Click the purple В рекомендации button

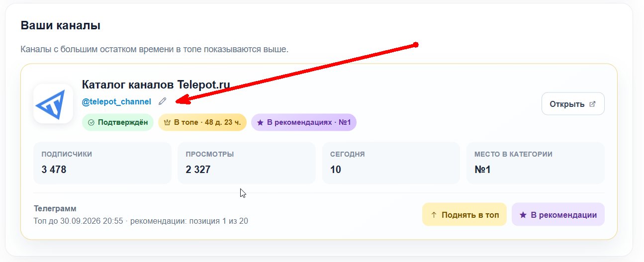(558, 215)
